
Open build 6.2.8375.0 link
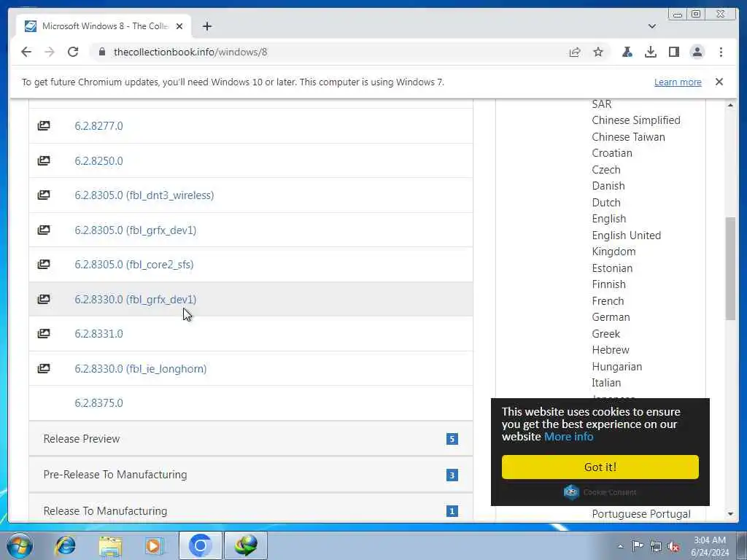point(98,402)
